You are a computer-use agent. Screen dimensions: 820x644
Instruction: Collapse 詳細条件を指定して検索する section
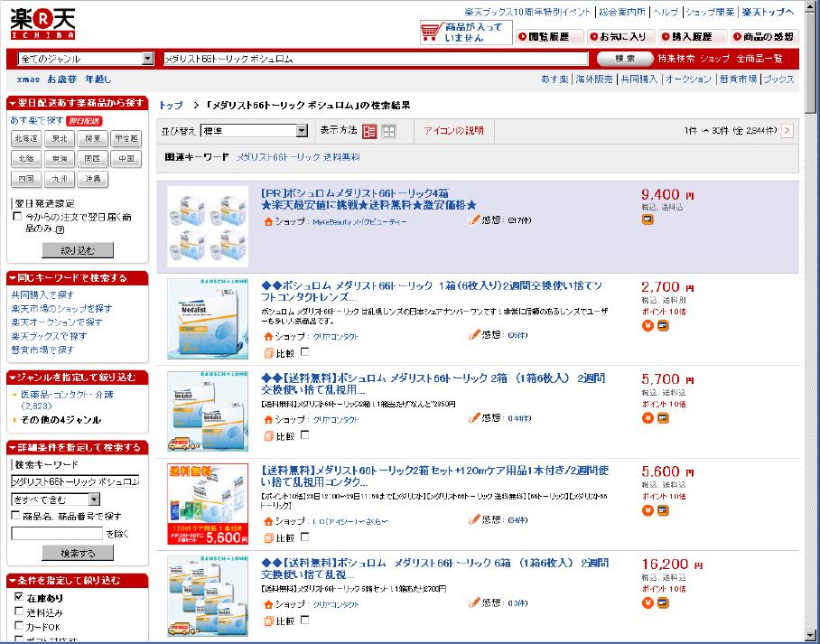click(x=78, y=448)
